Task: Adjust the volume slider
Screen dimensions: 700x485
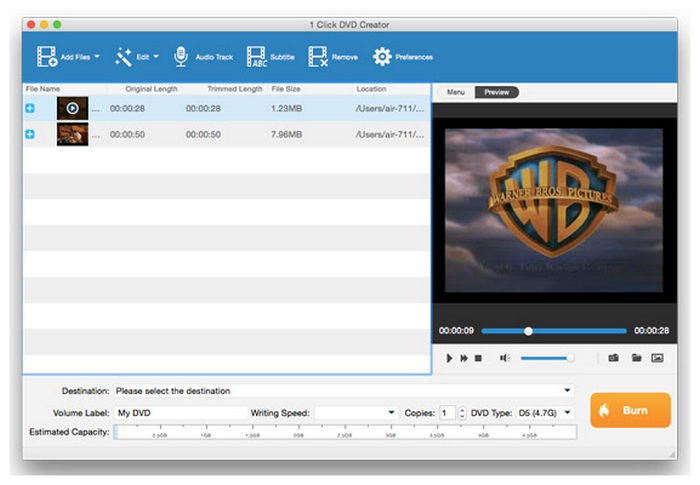Action: 547,358
